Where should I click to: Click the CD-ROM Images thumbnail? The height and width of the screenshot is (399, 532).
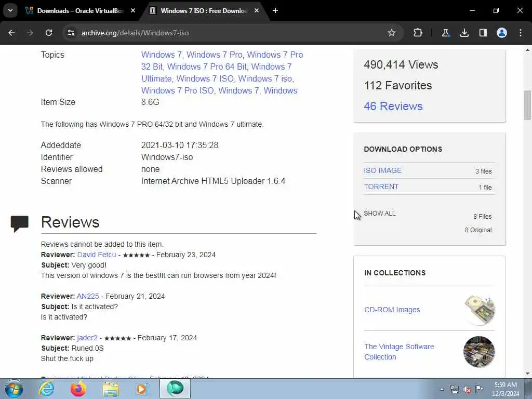coord(480,310)
